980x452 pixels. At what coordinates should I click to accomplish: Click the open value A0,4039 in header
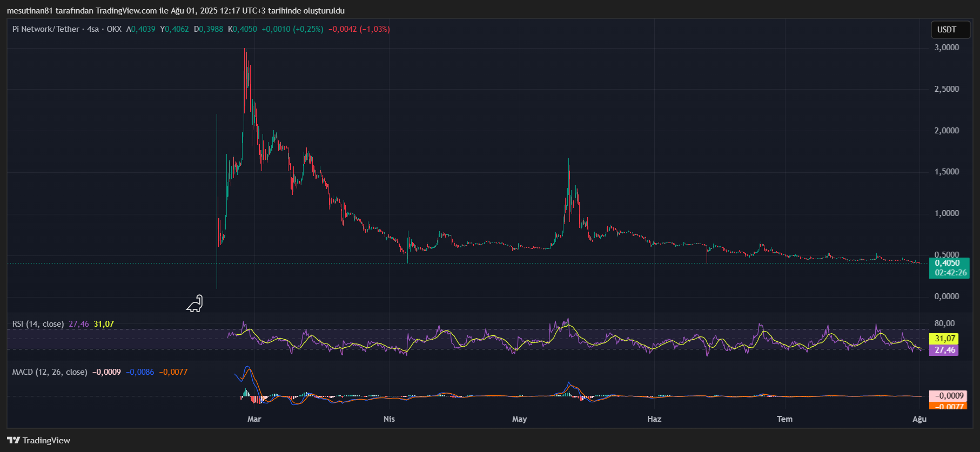(141, 29)
